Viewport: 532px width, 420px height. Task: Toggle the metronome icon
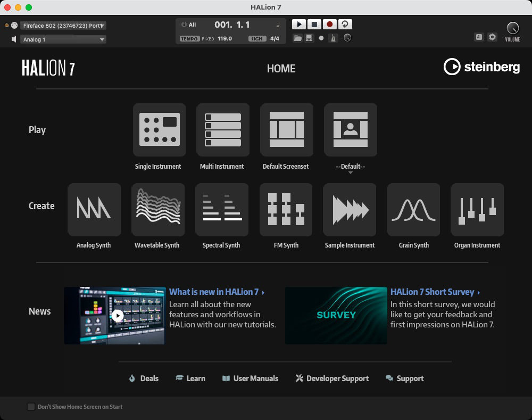[333, 38]
